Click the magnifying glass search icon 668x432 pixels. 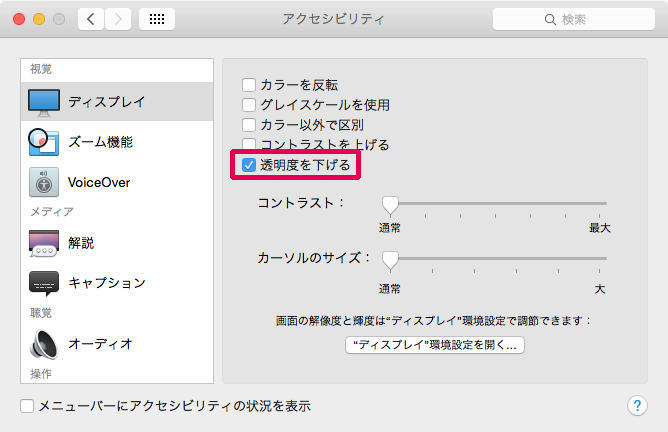click(550, 20)
